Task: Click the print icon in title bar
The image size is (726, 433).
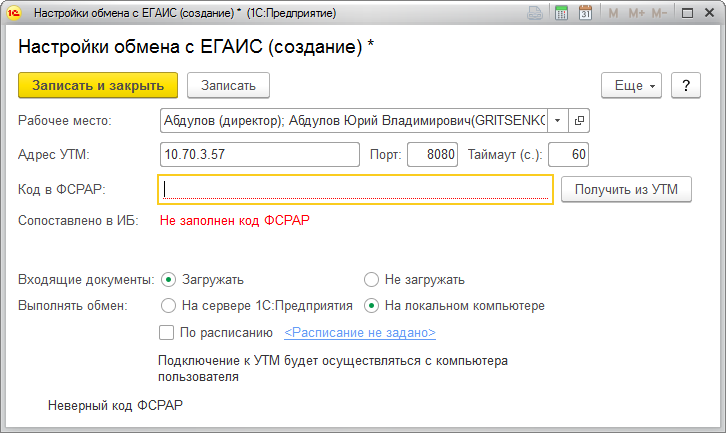Action: (x=535, y=13)
